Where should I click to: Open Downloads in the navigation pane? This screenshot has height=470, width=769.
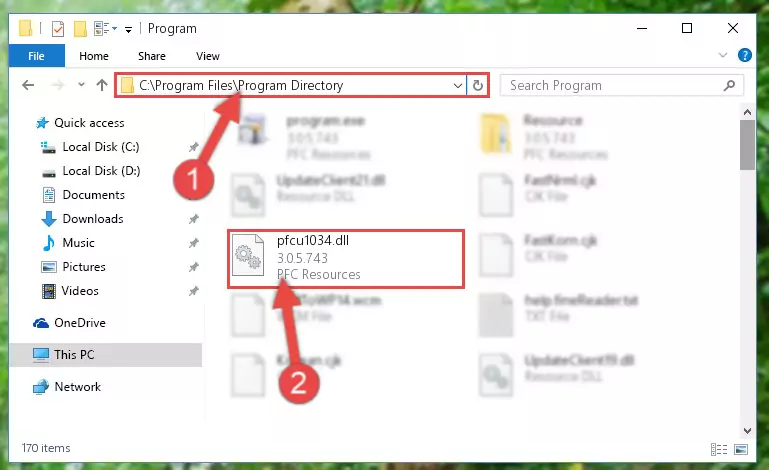(93, 219)
